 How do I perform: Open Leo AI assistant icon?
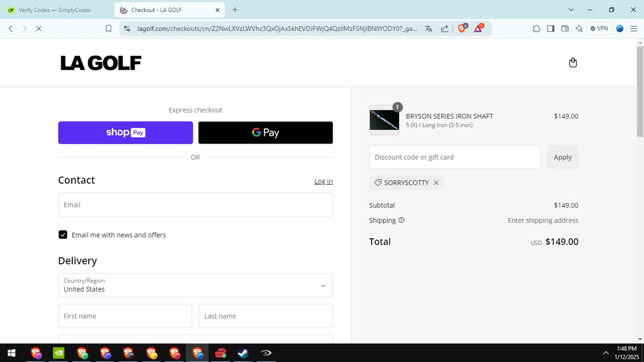[x=579, y=28]
